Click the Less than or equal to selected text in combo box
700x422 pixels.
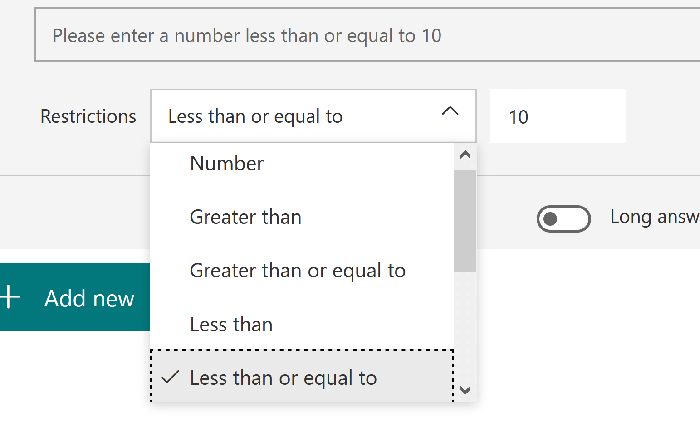click(255, 117)
